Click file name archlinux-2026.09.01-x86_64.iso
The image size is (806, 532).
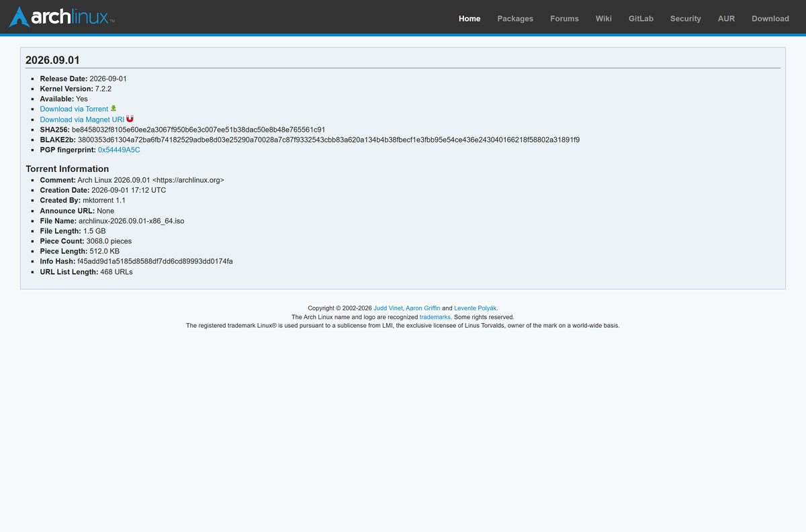[132, 221]
